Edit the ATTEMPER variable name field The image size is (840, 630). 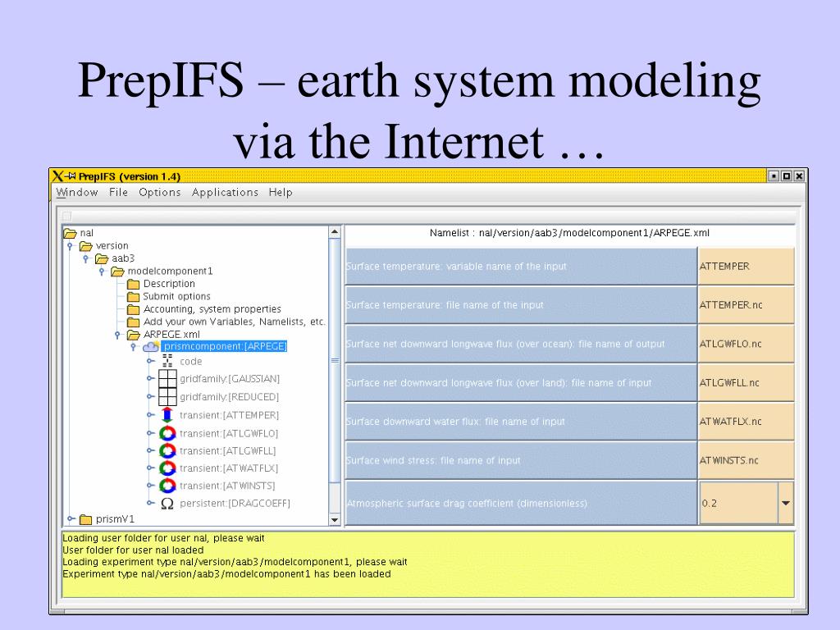pyautogui.click(x=746, y=267)
